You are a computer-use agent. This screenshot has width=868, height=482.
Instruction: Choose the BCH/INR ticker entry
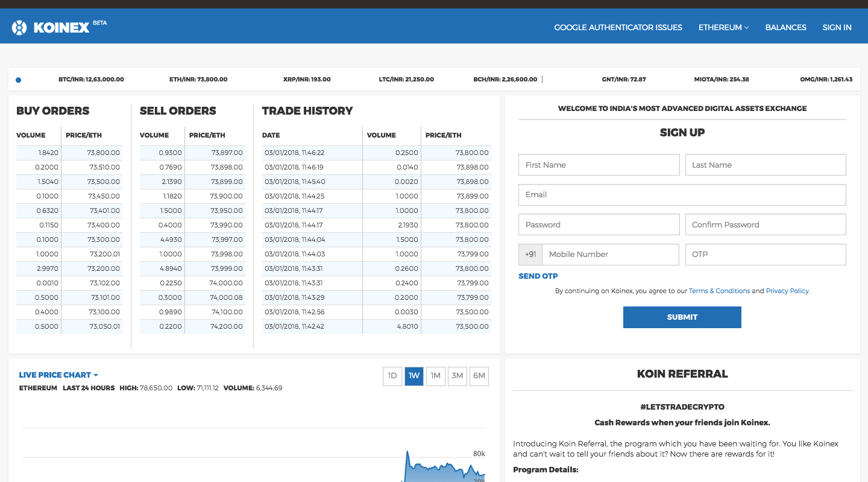(x=505, y=79)
